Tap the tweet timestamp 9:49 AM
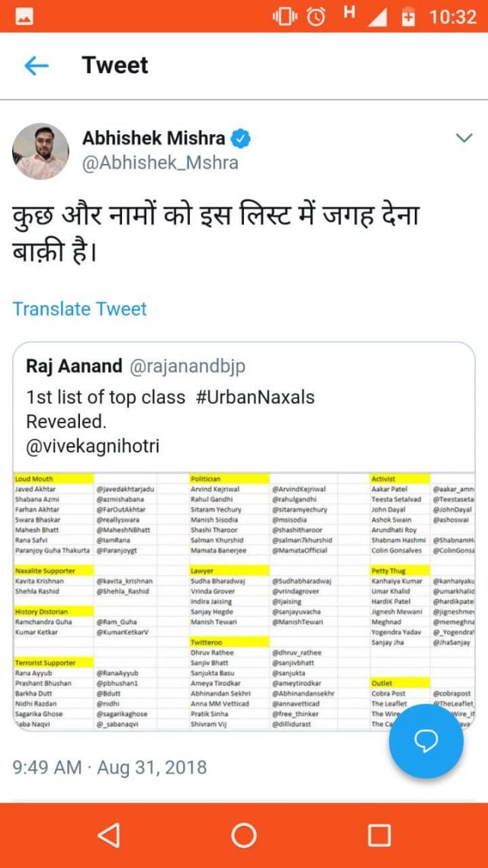The width and height of the screenshot is (488, 868). point(47,767)
